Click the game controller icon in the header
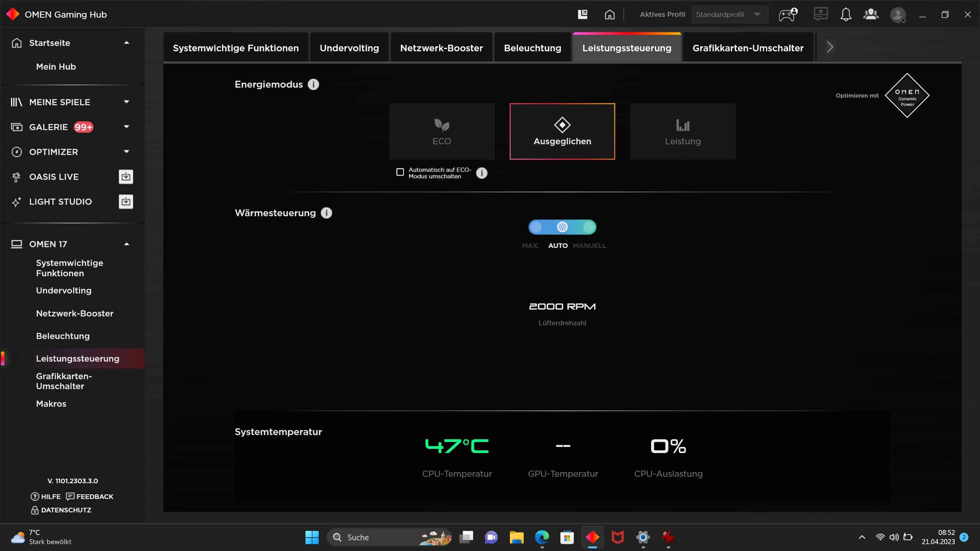The width and height of the screenshot is (980, 551). click(x=787, y=15)
